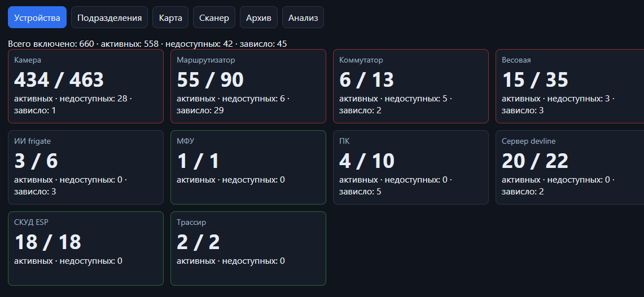Open the Архив tab
This screenshot has width=644, height=297.
click(x=259, y=17)
